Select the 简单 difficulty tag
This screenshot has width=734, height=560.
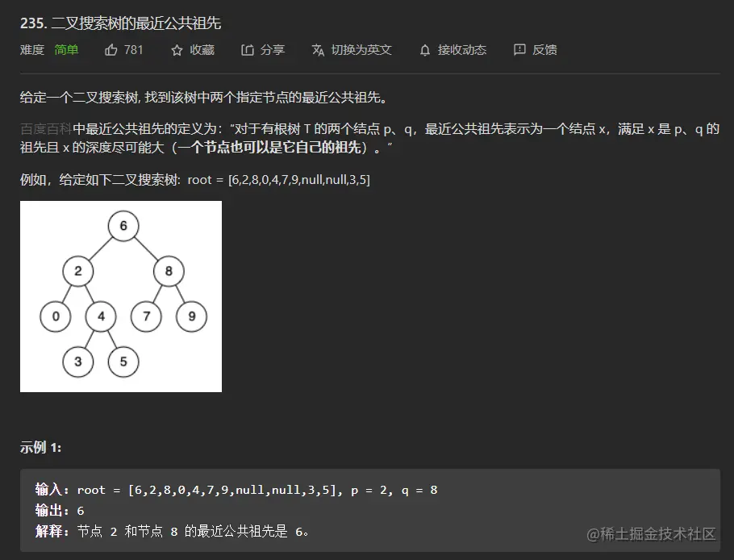tap(65, 50)
